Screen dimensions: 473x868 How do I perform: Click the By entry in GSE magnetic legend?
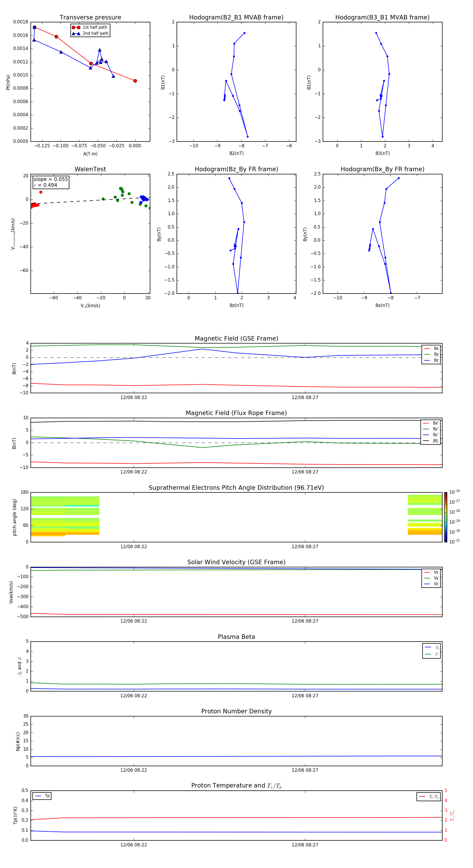431,355
